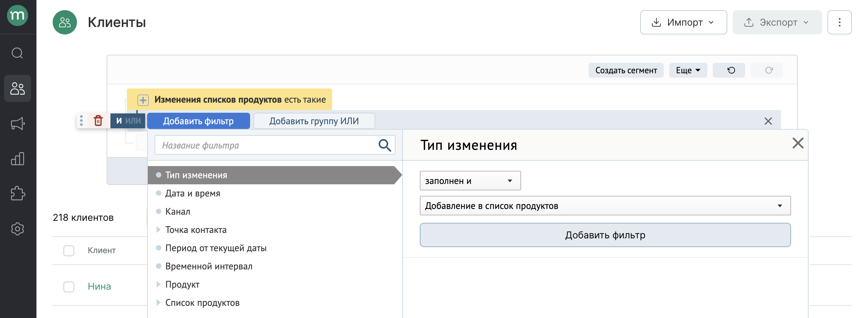Open search from the sidebar magnifier icon
868x318 pixels.
tap(18, 53)
